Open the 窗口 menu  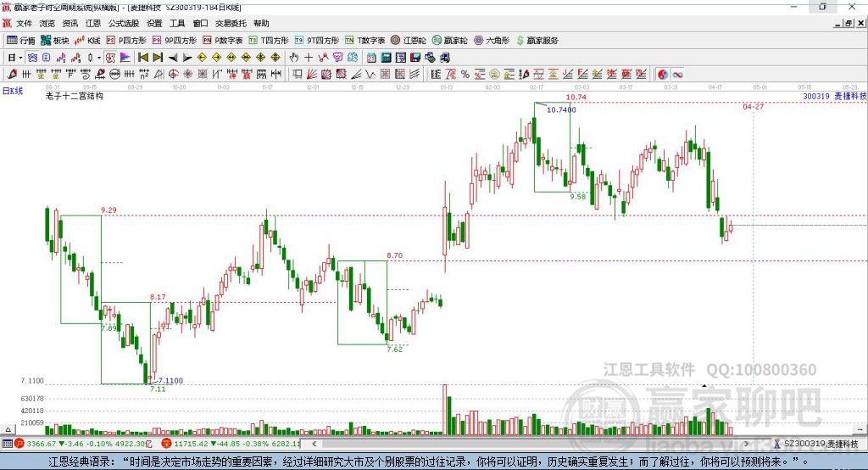200,23
